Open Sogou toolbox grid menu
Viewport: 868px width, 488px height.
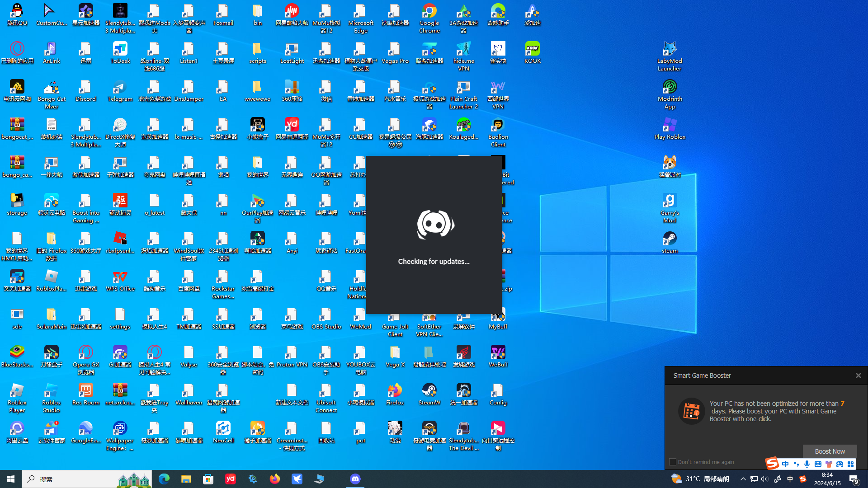[850, 464]
